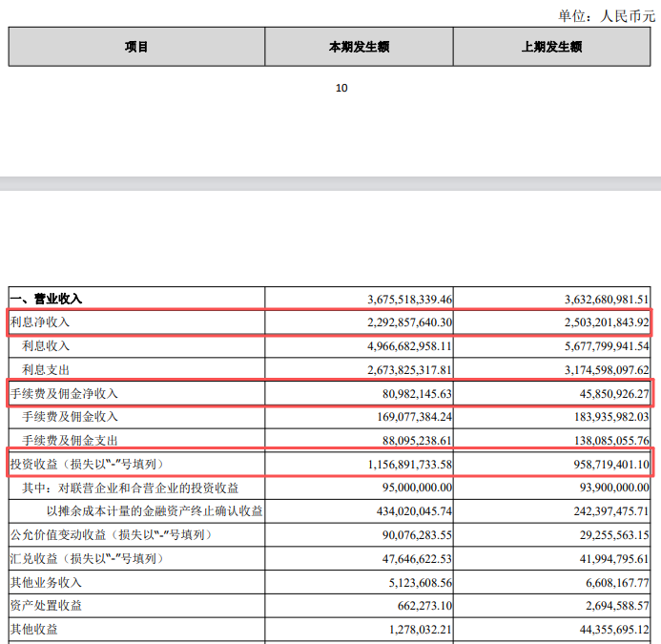Click the 项目 column header
Screen dimensions: 661x644
(x=136, y=47)
